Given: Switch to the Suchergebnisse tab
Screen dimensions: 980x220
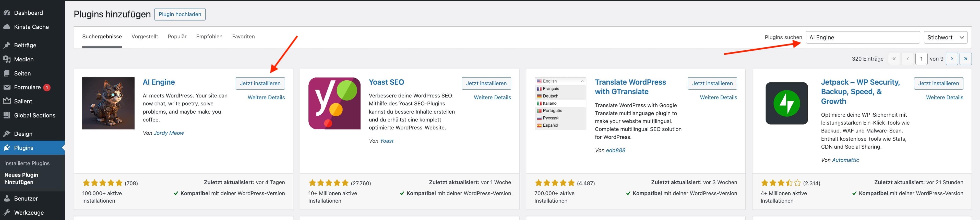Looking at the screenshot, I should (x=102, y=37).
